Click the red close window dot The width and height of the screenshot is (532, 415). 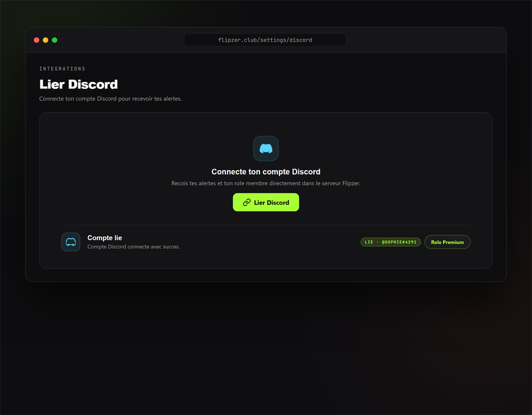point(37,40)
